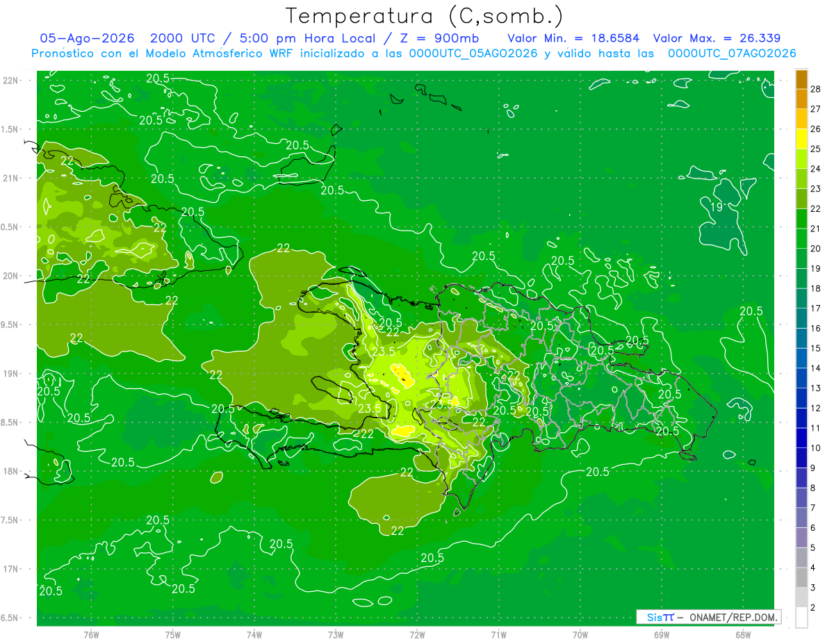Image resolution: width=834 pixels, height=644 pixels.
Task: Click the '70W' longitude axis label
Action: coord(580,635)
